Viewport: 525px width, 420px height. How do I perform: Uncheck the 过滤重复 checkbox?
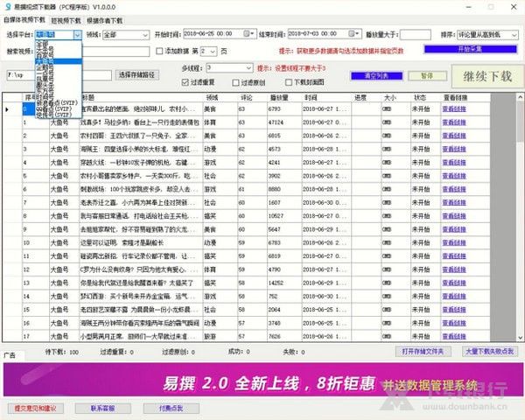[x=185, y=82]
